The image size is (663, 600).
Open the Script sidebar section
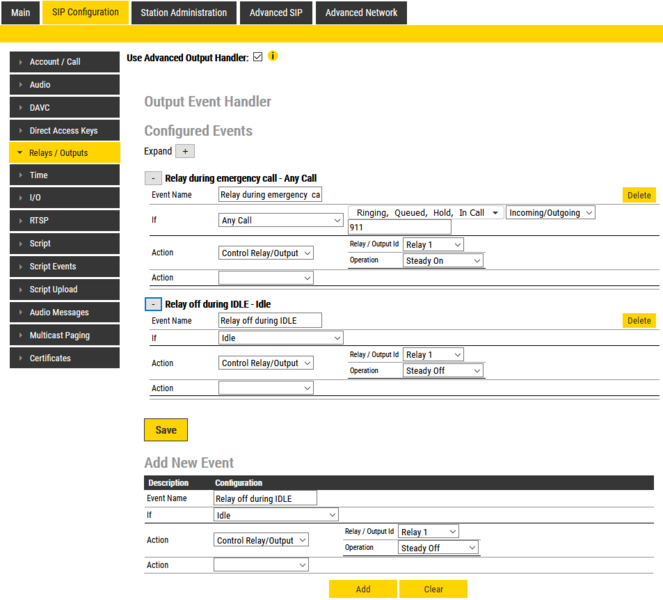point(65,244)
